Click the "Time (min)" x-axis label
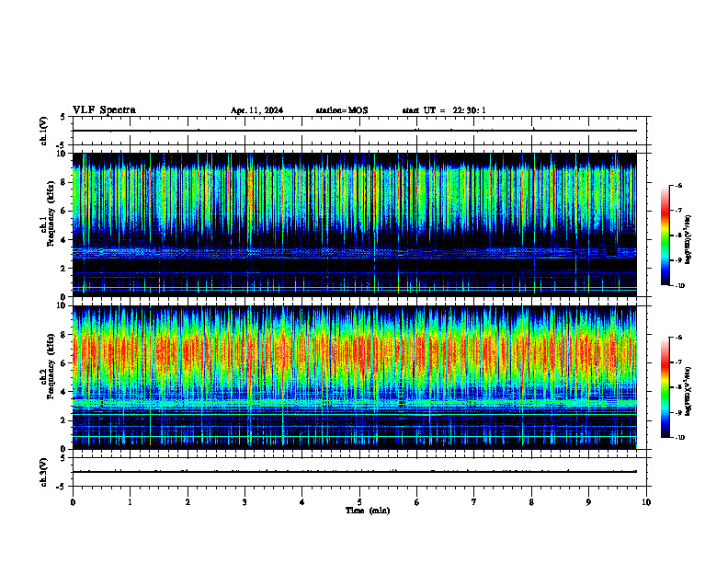Screen dimensions: 728x563 pyautogui.click(x=368, y=511)
